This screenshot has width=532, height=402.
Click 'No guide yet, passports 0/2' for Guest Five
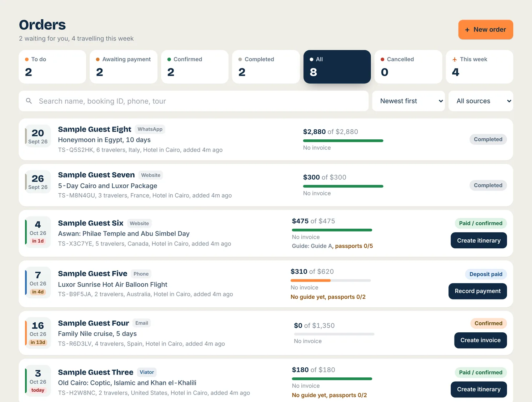328,297
